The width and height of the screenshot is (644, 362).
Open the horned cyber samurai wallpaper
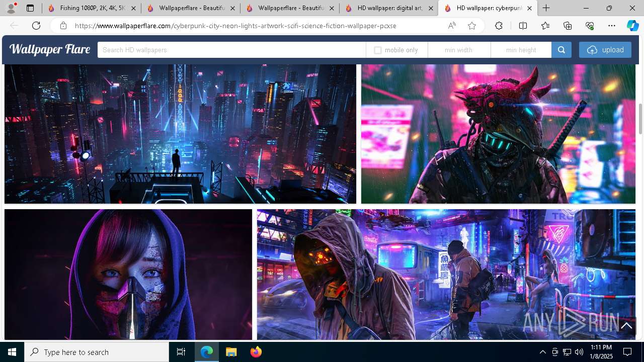498,134
